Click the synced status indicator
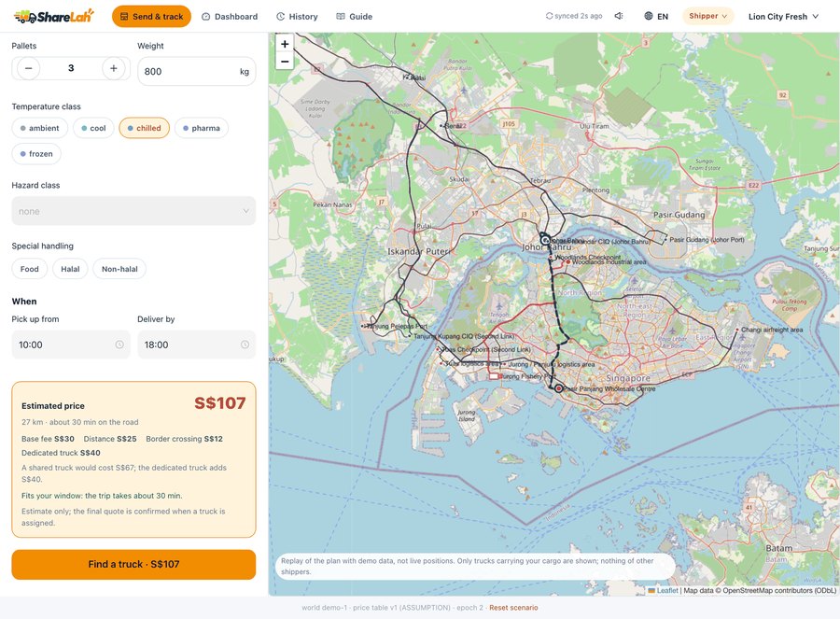 point(574,16)
